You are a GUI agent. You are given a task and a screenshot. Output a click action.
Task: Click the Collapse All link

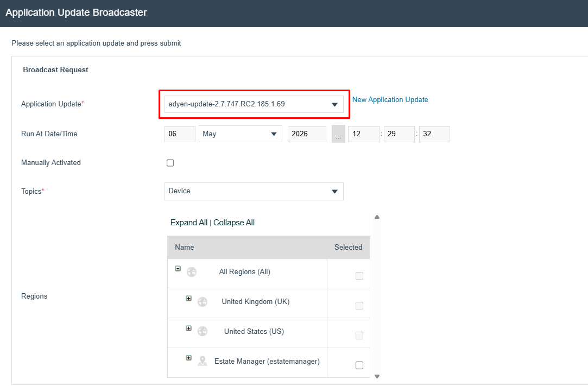(x=234, y=223)
